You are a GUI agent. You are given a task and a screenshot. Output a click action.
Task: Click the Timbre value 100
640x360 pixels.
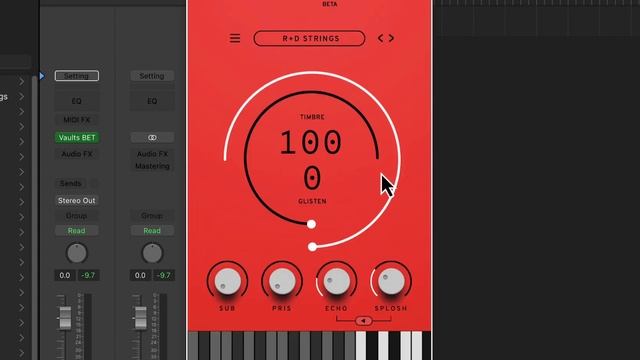(311, 142)
